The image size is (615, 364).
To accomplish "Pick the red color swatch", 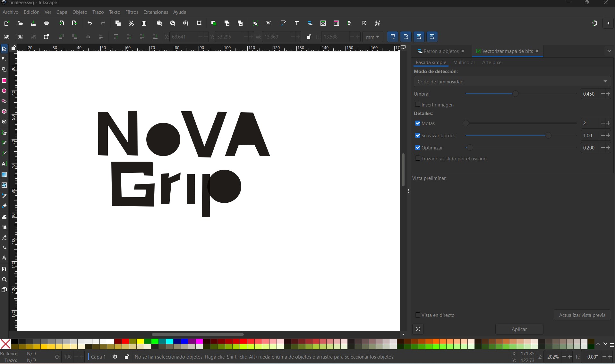I will click(125, 341).
